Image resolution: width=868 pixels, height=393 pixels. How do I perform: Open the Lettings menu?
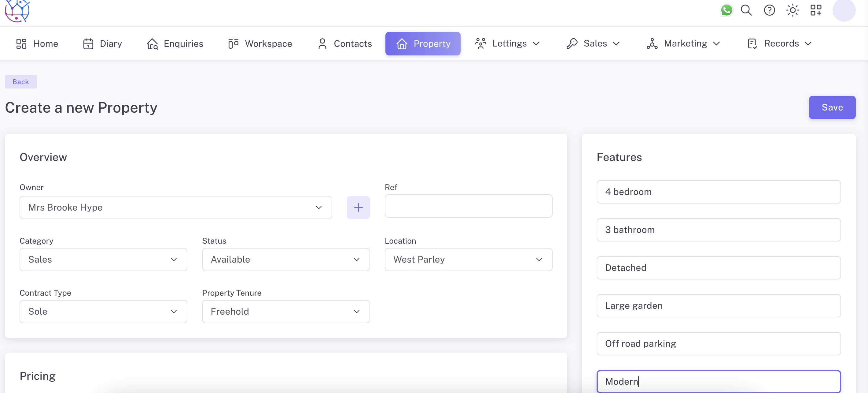508,43
